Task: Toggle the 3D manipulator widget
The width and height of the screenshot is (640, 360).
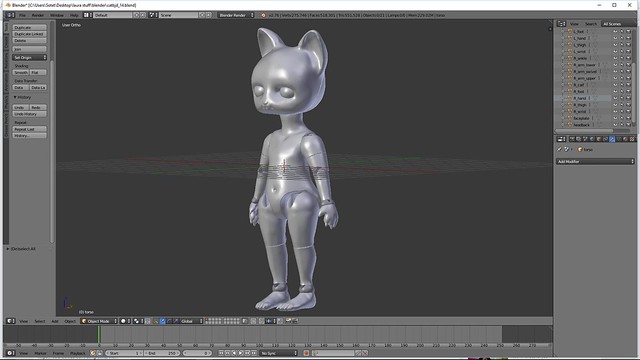Action: pos(155,321)
